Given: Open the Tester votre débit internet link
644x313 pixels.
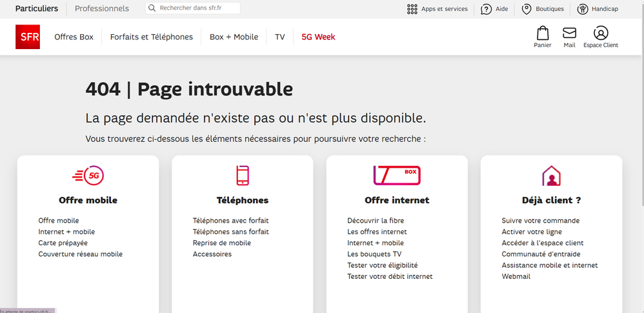Looking at the screenshot, I should point(390,276).
